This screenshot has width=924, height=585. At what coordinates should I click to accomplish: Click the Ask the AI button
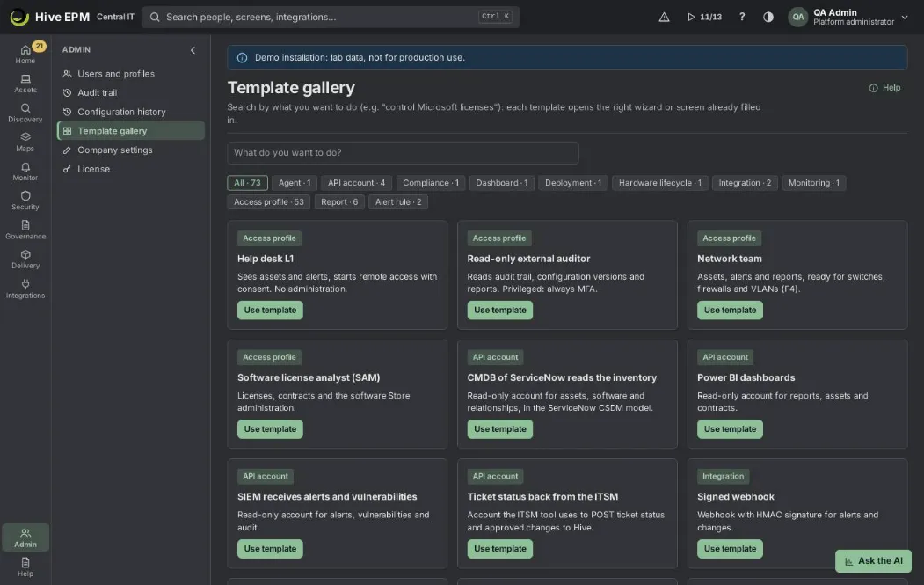tap(873, 561)
